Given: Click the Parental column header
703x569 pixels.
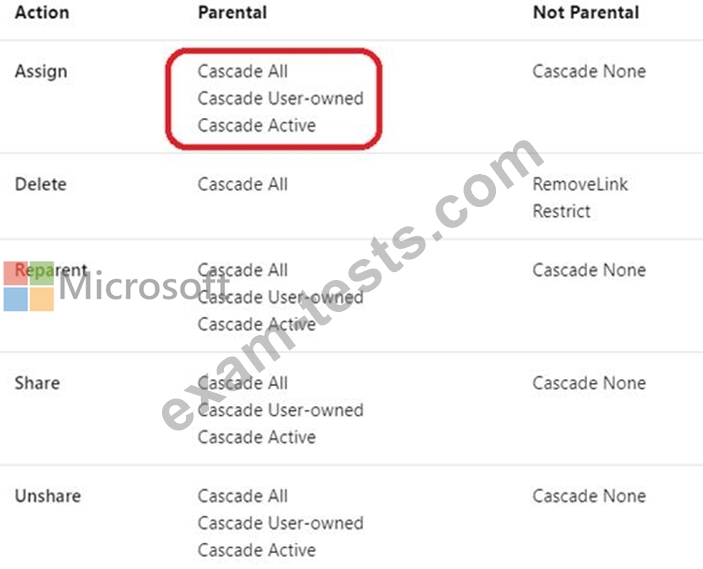Looking at the screenshot, I should [x=232, y=13].
